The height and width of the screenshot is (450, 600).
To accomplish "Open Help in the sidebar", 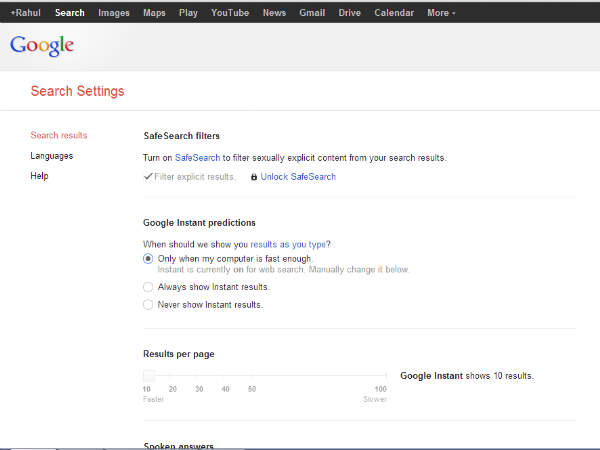I will 39,176.
